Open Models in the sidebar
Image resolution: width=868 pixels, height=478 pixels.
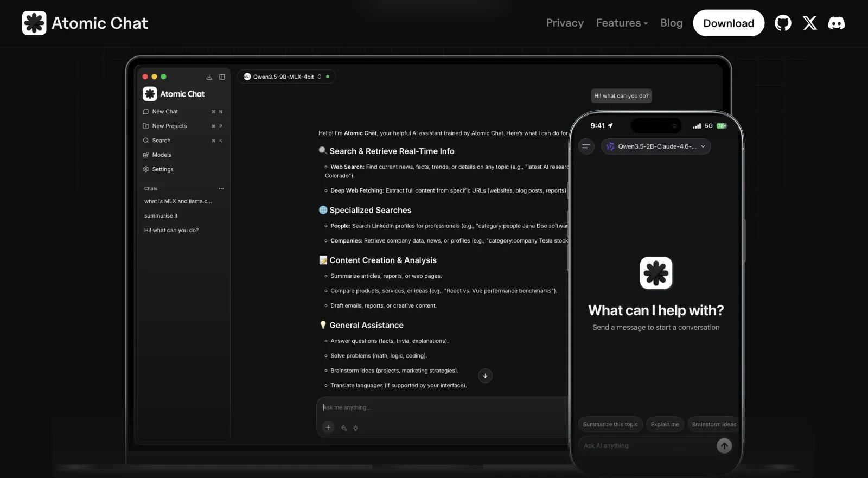[183, 155]
